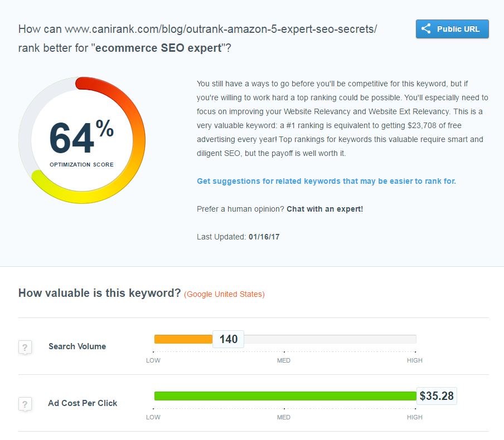Viewport: 504px width, 440px height.
Task: Open related keyword suggestions link
Action: (x=326, y=181)
